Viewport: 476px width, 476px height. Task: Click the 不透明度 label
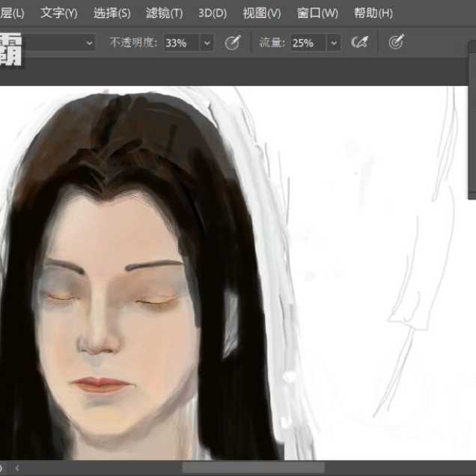point(133,43)
